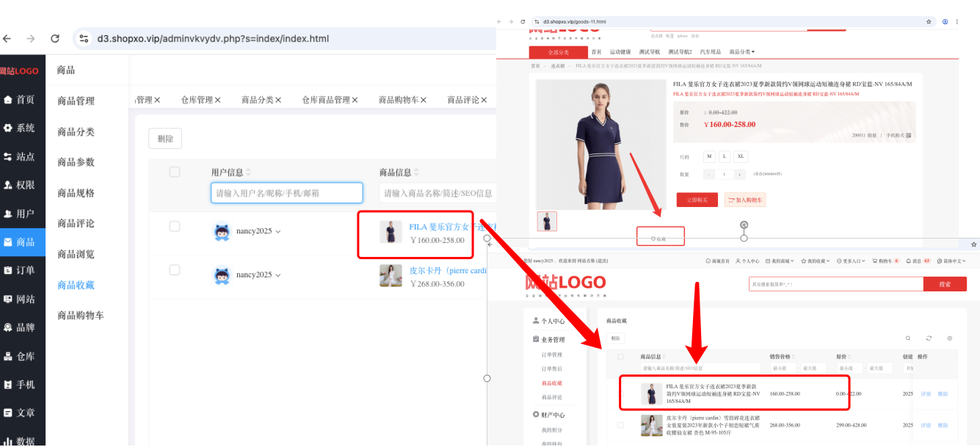Click the refresh icon in user favorites toolbar
This screenshot has height=447, width=980.
pos(929,338)
